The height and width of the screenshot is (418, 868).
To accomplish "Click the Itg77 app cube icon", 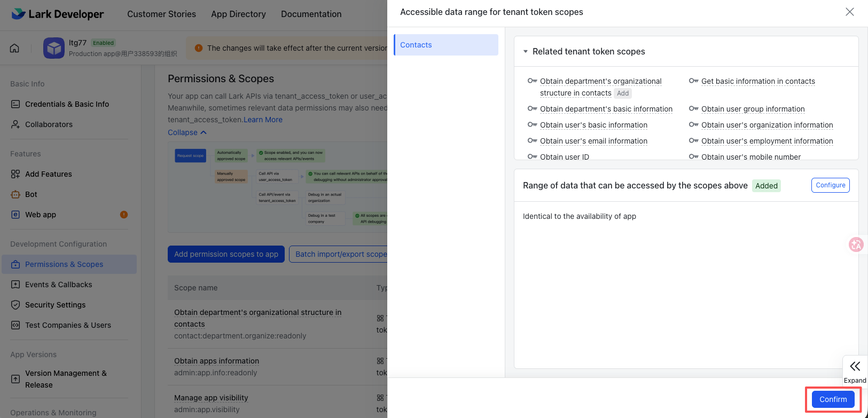I will (54, 48).
